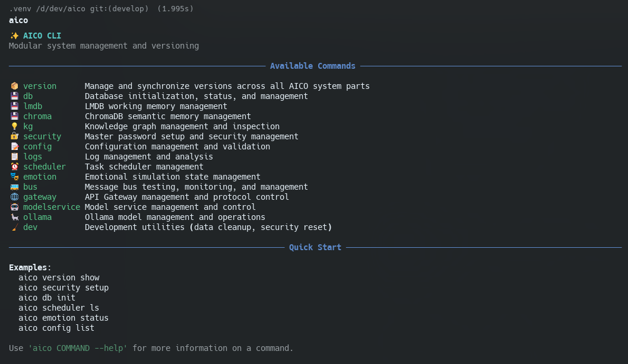Select the green 'dev' command name
Screen dimensions: 628x364
click(30, 227)
